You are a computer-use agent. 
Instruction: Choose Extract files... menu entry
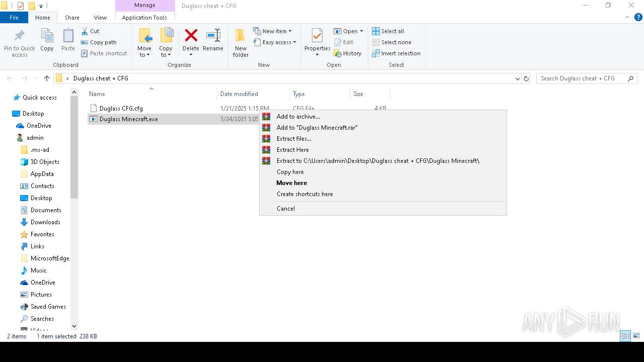pos(383,139)
